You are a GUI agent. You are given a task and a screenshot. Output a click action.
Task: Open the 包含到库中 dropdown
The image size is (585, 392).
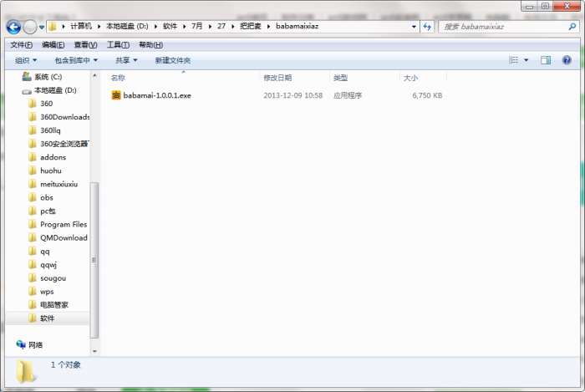pyautogui.click(x=77, y=60)
